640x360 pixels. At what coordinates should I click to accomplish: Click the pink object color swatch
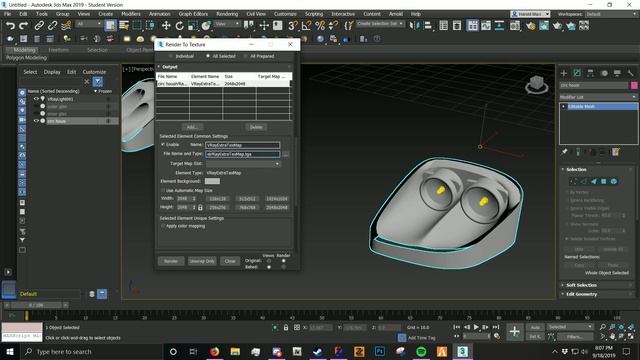pos(634,85)
